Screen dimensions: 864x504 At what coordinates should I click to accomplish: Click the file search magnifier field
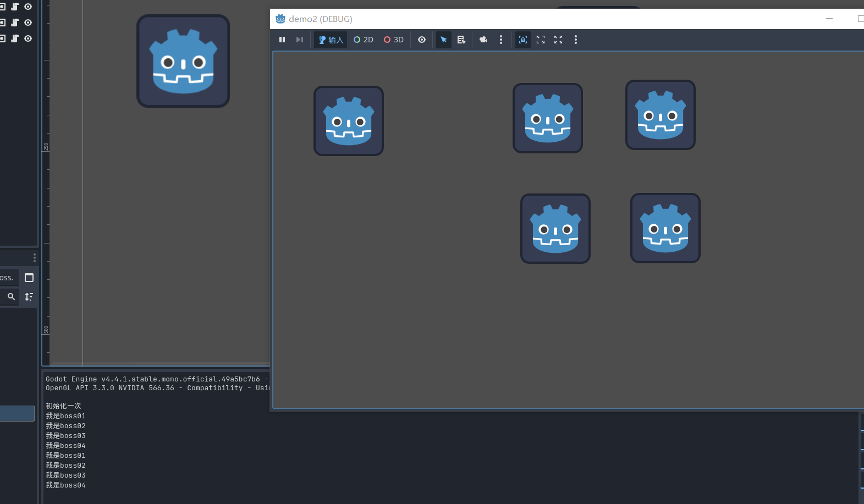[9, 296]
